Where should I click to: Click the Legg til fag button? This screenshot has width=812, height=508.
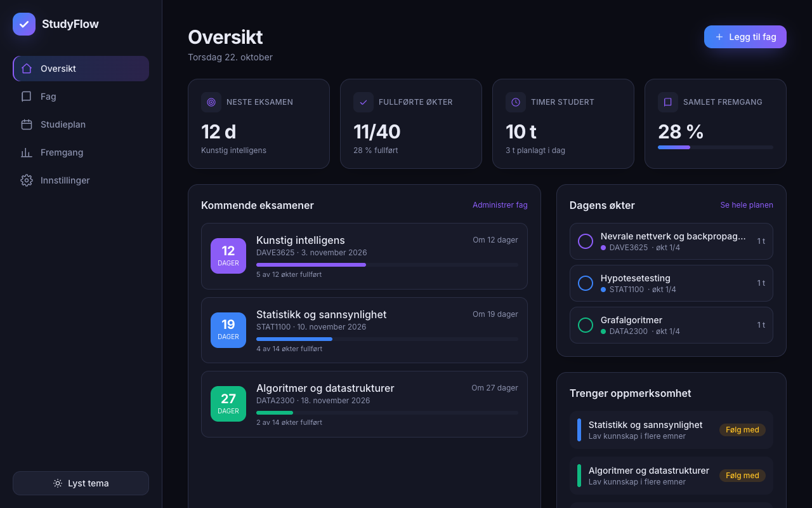point(745,37)
